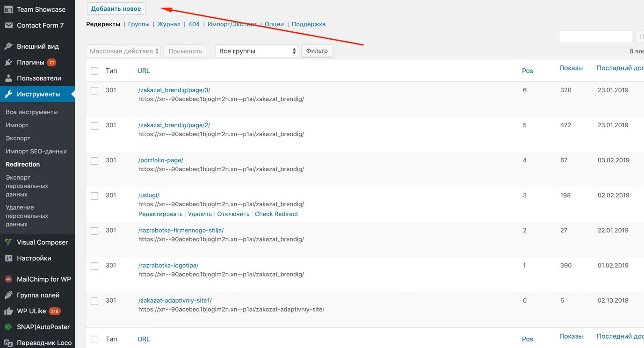644x348 pixels.
Task: Check the /zakazat_brendig/page/3/ row checkbox
Action: click(x=94, y=91)
